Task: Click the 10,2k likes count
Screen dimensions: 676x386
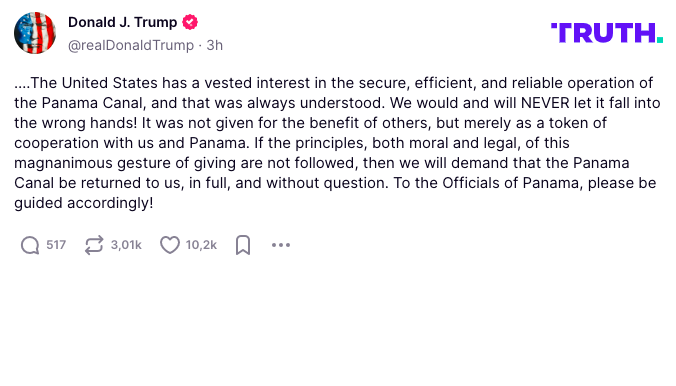Action: coord(201,245)
